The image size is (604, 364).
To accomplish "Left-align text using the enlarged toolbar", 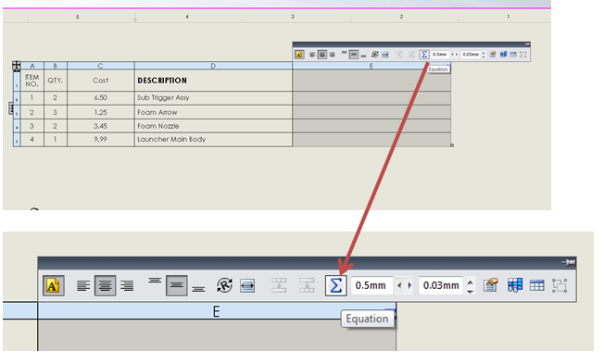I will click(x=83, y=285).
